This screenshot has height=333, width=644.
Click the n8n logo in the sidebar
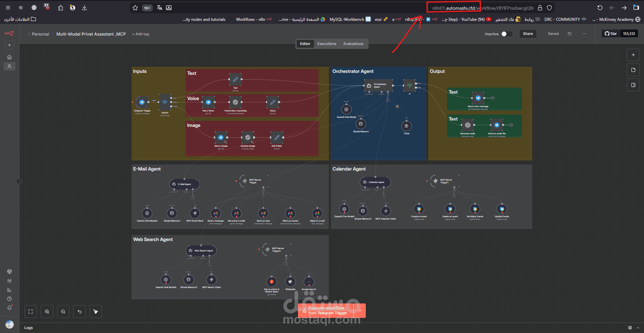pos(9,33)
